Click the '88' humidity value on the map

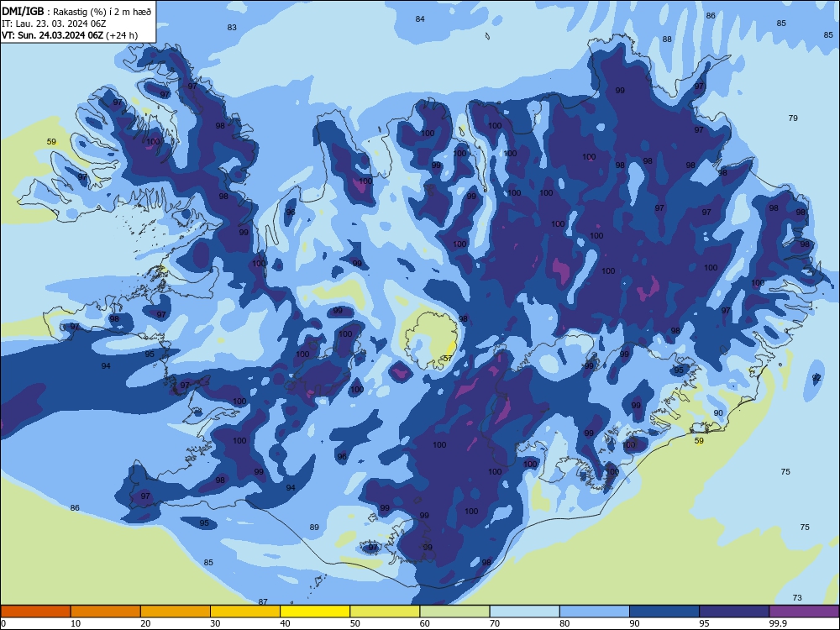667,39
